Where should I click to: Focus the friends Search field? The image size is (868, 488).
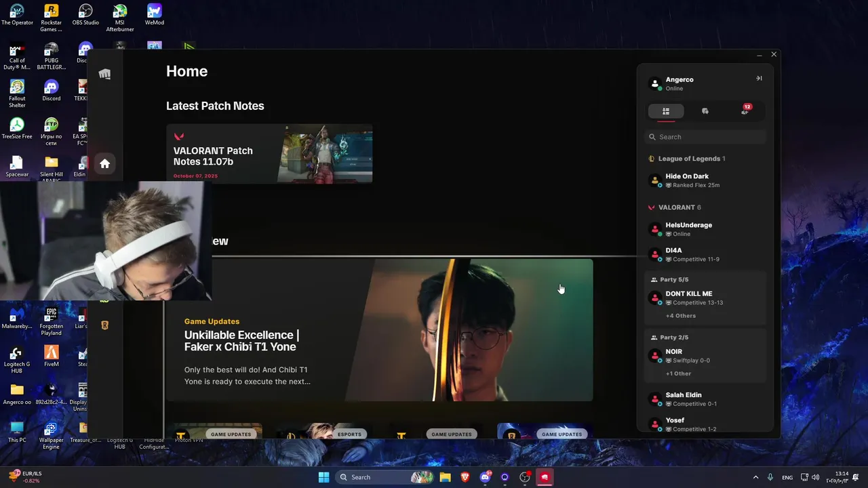click(705, 137)
